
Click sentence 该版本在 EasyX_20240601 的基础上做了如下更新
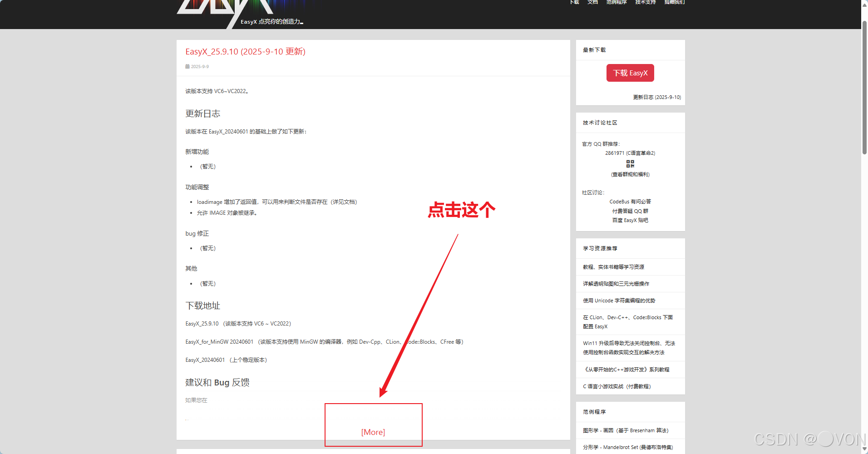(246, 132)
